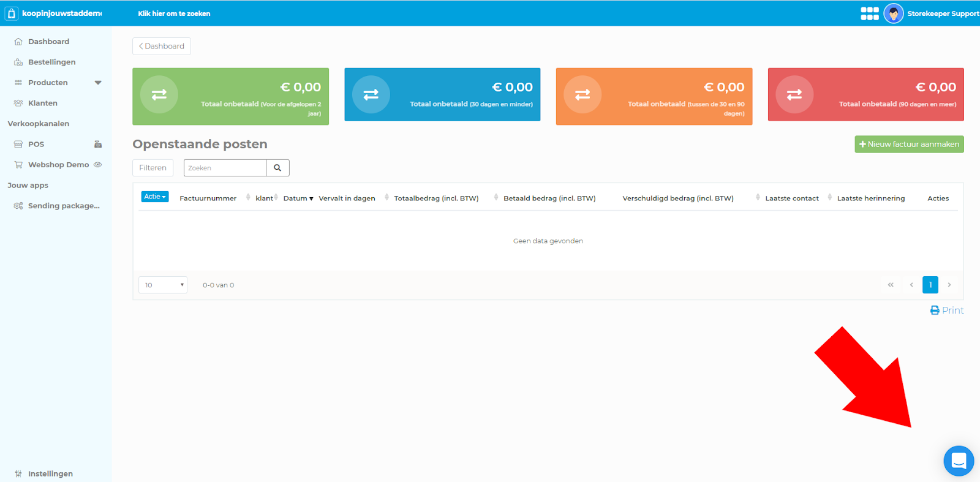Screen dimensions: 980x482
Task: Go to Klanten in the sidebar
Action: pyautogui.click(x=42, y=103)
